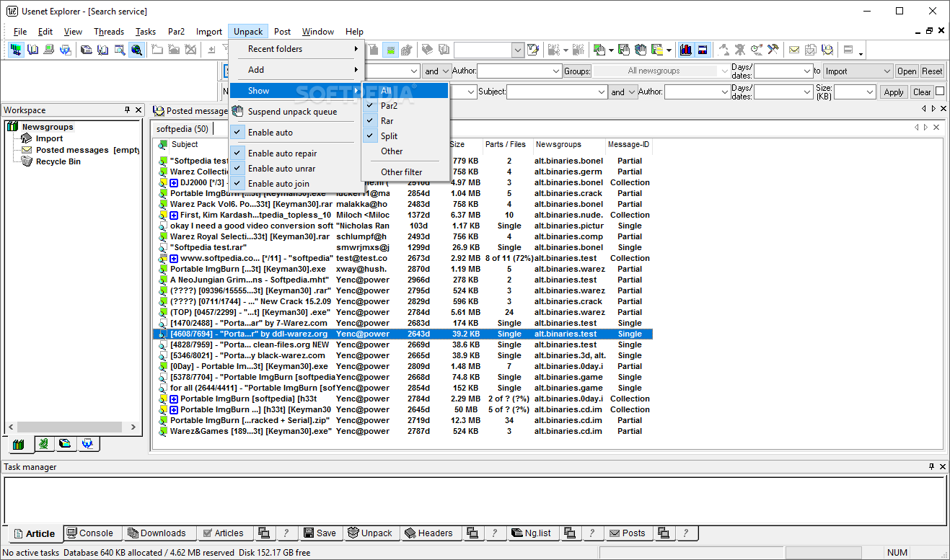Toggle Enable auto repair option
This screenshot has height=560, width=950.
point(296,154)
